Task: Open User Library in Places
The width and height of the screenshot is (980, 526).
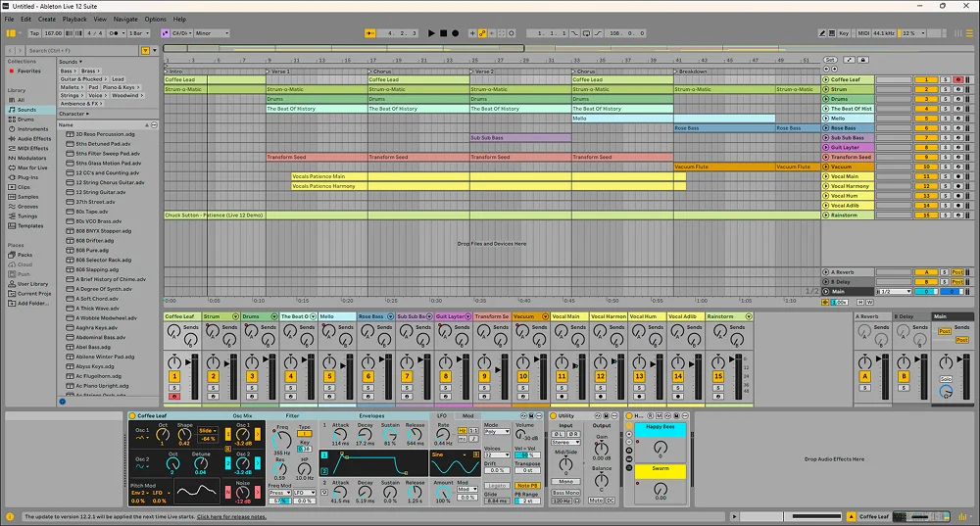Action: click(x=32, y=284)
